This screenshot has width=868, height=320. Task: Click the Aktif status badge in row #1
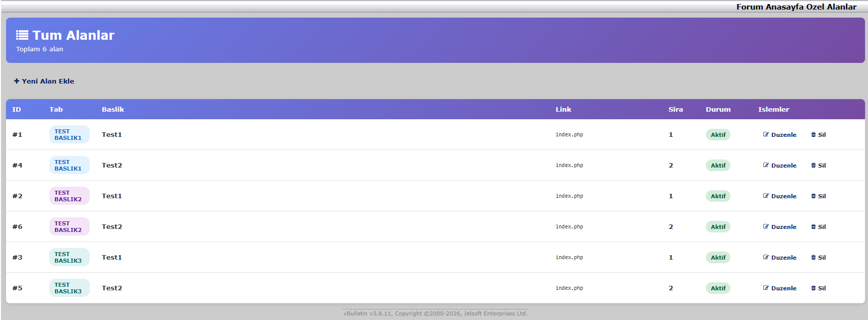coord(718,135)
